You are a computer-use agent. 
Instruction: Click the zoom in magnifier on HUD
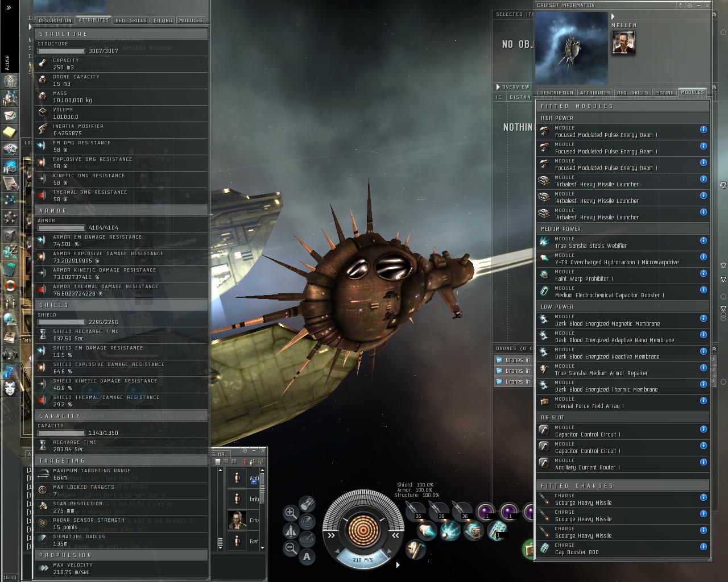click(x=291, y=513)
